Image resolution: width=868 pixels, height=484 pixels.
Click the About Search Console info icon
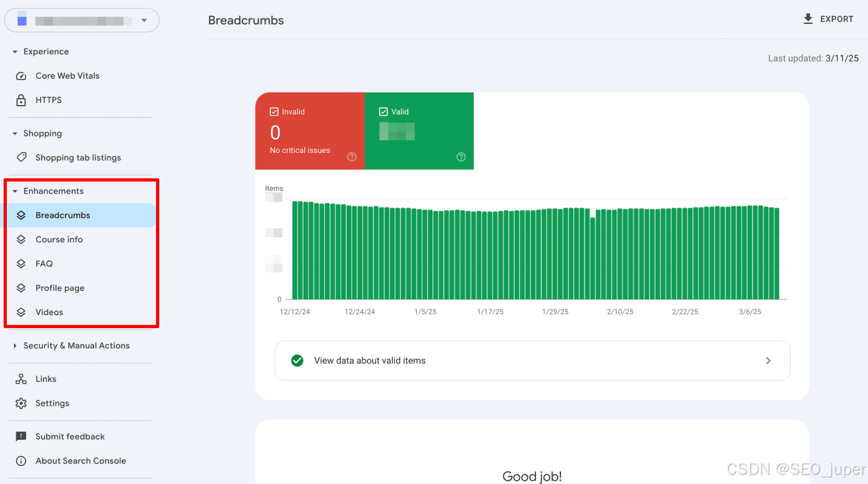point(21,461)
